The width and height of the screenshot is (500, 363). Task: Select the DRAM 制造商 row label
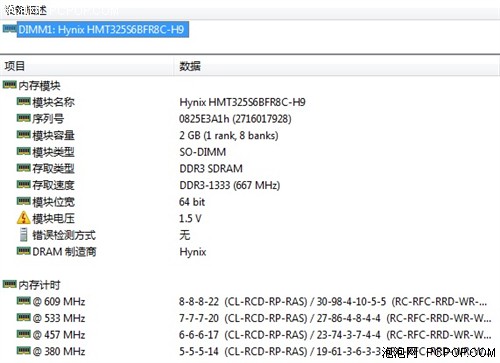tap(64, 252)
